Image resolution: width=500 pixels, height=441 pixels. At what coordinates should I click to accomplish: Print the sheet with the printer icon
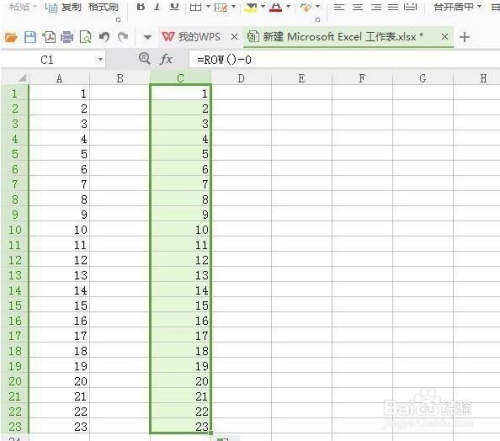[x=67, y=37]
